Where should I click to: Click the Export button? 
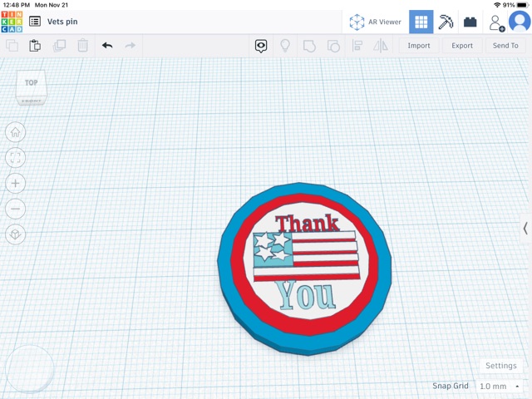point(462,46)
